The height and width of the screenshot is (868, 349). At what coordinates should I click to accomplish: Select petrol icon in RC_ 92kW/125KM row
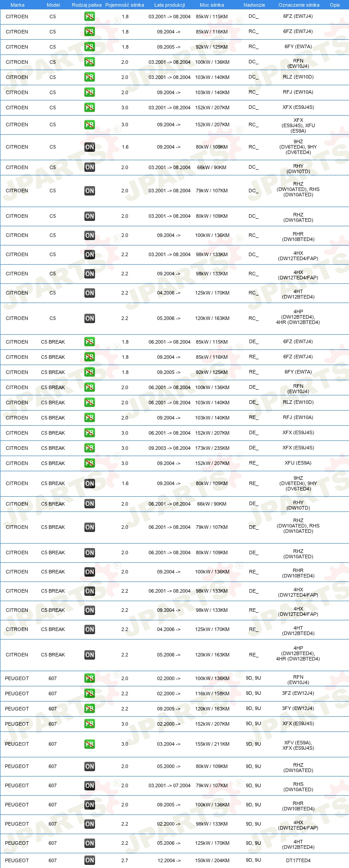89,47
